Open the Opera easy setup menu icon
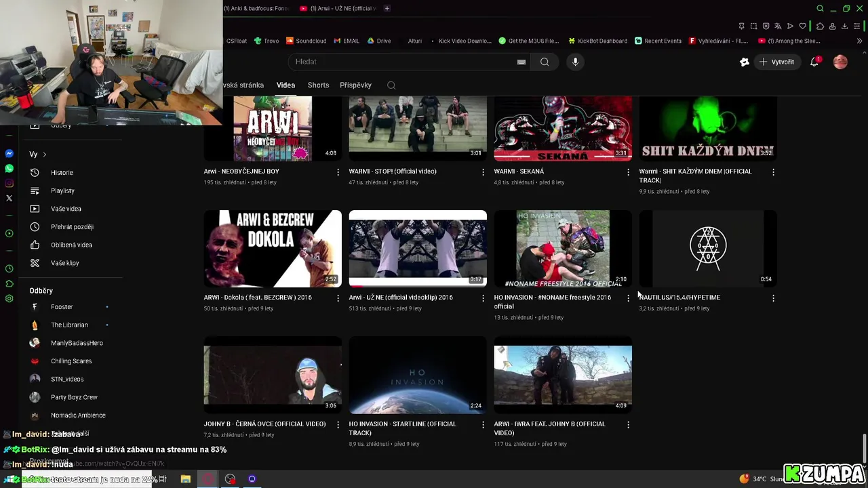The height and width of the screenshot is (488, 868). point(858,26)
